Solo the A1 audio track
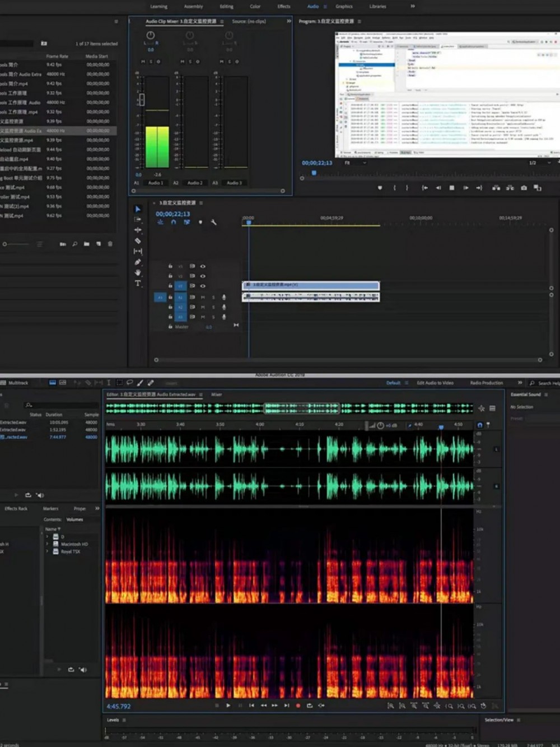 pyautogui.click(x=213, y=297)
